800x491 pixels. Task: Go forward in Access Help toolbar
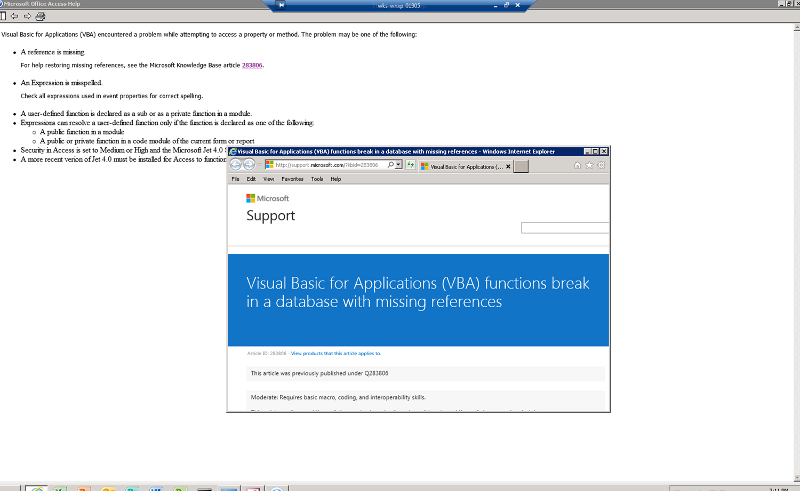coord(27,16)
